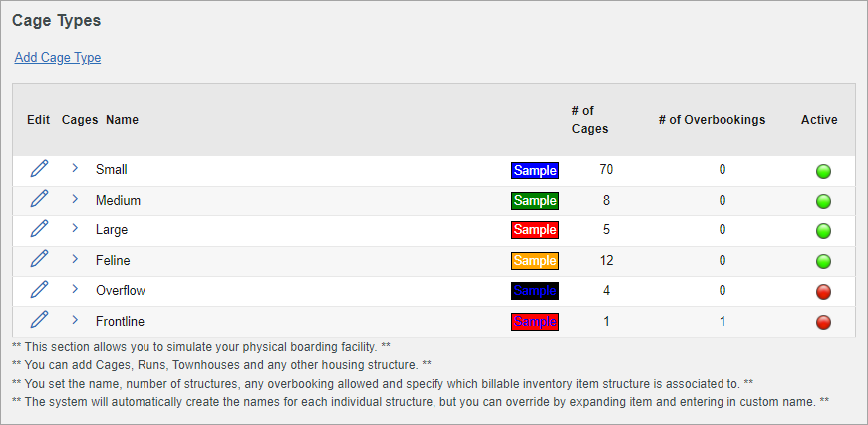Click the Overflow row edit pencil
868x425 pixels.
pyautogui.click(x=39, y=289)
